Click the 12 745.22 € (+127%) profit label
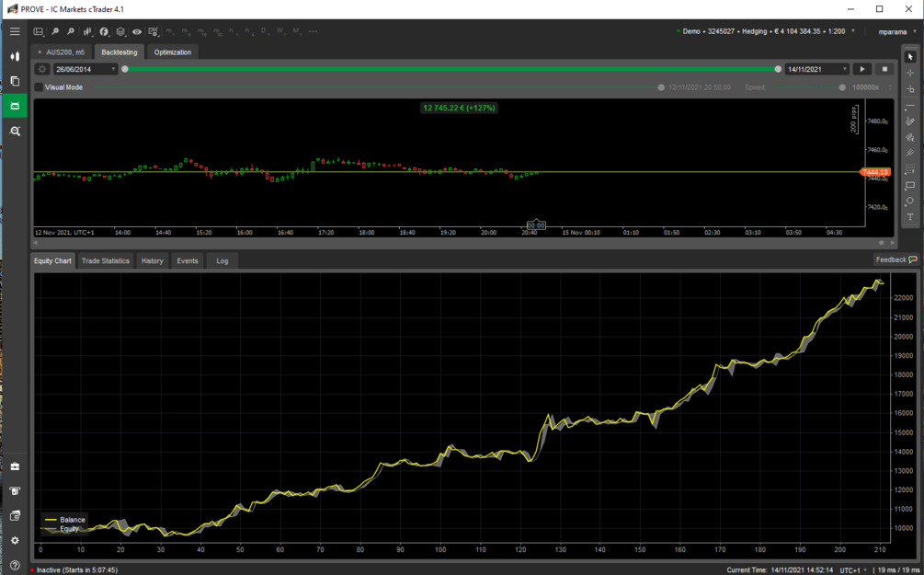 click(x=459, y=108)
